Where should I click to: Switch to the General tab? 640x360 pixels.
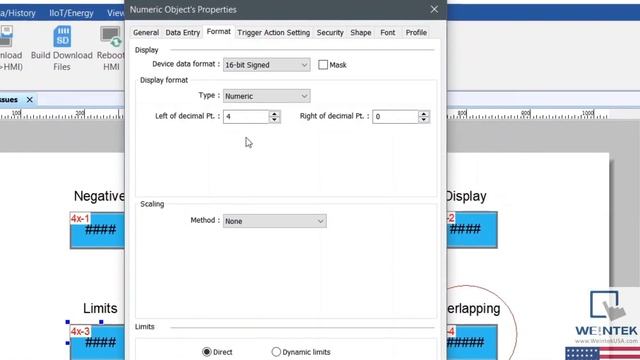pos(146,33)
